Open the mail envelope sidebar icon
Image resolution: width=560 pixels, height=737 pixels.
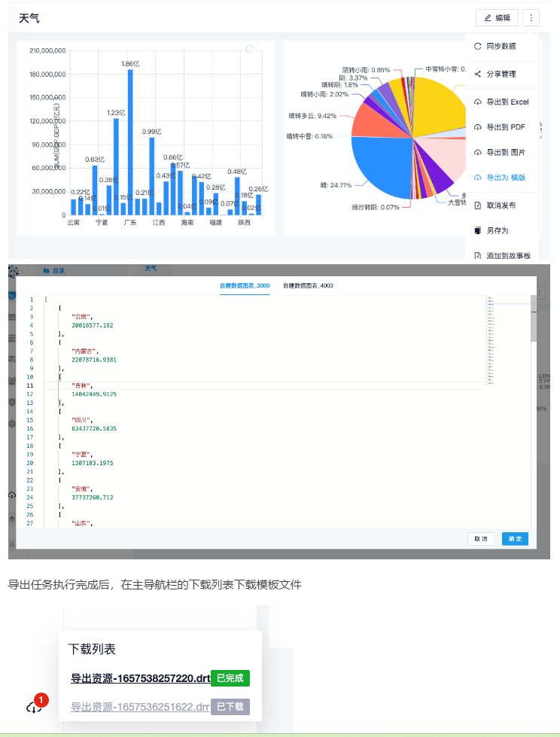pos(12,359)
